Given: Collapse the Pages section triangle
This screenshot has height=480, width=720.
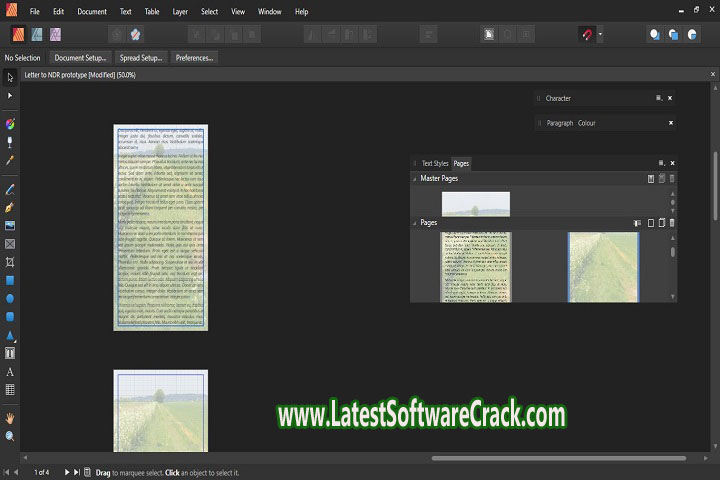Looking at the screenshot, I should point(415,223).
